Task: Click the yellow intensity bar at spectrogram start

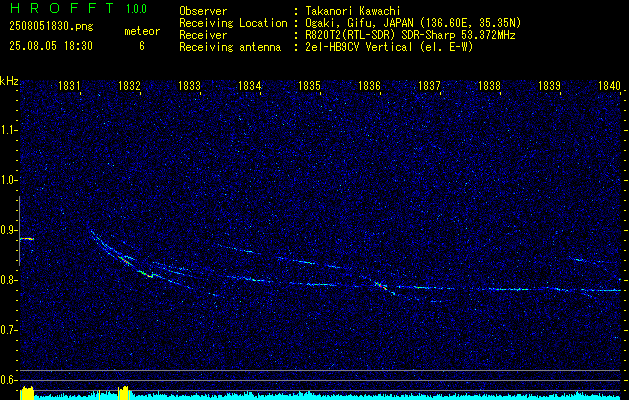Action: 27,392
